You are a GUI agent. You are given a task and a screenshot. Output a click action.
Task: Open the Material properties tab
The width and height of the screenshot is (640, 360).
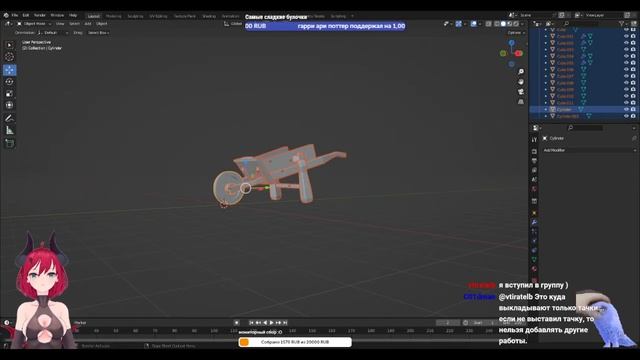[534, 269]
